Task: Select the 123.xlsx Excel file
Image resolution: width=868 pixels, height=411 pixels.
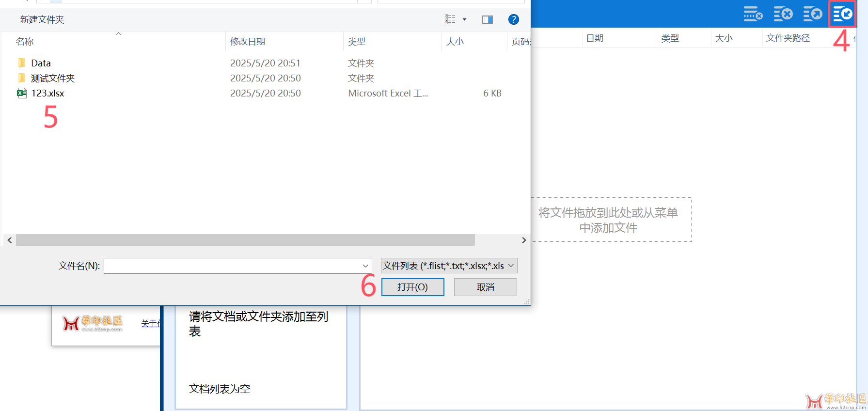Action: click(47, 93)
